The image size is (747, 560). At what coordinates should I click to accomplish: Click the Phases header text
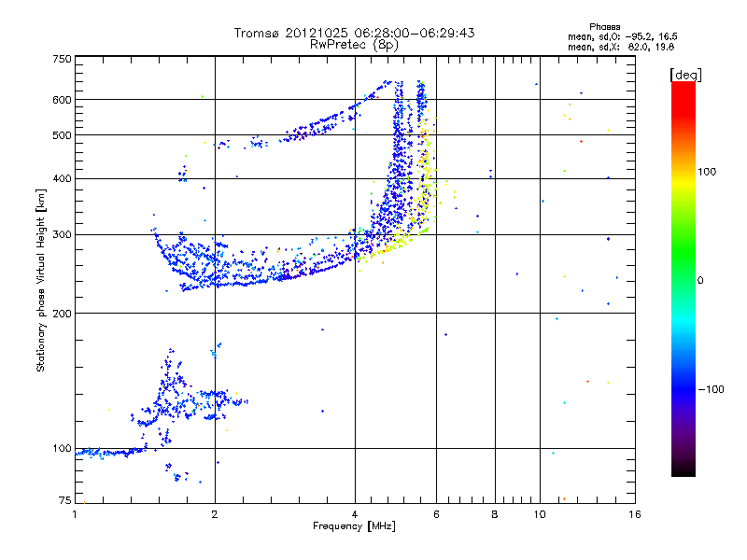604,27
